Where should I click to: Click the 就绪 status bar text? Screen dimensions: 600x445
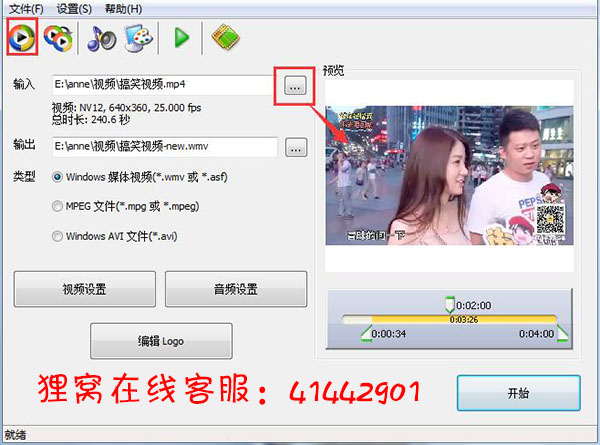coord(15,435)
